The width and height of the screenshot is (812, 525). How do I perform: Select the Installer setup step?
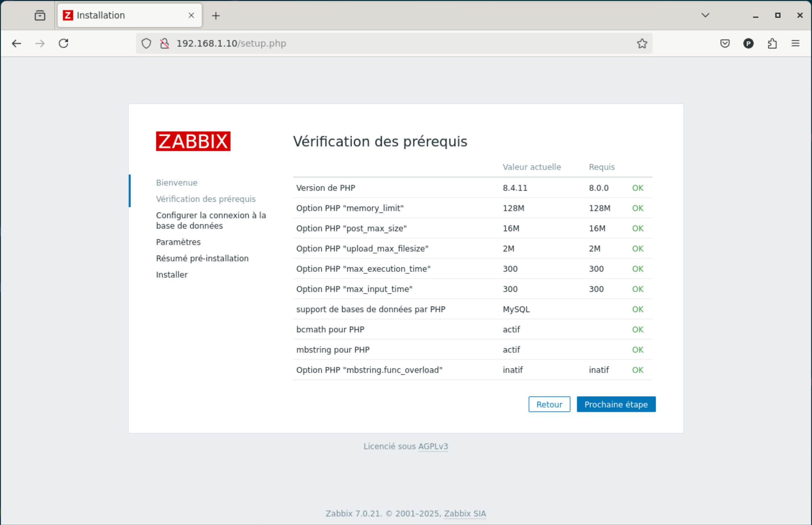pyautogui.click(x=172, y=275)
